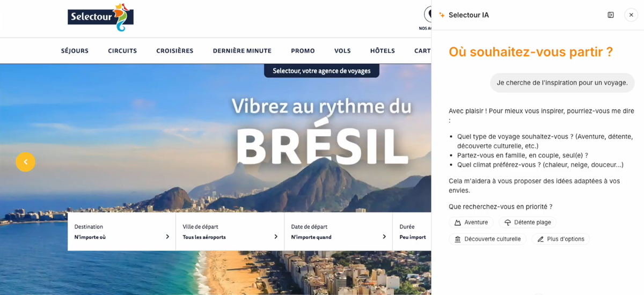Viewport: 644px width, 295px height.
Task: Pick the Découverte culturelle chip
Action: click(x=488, y=239)
